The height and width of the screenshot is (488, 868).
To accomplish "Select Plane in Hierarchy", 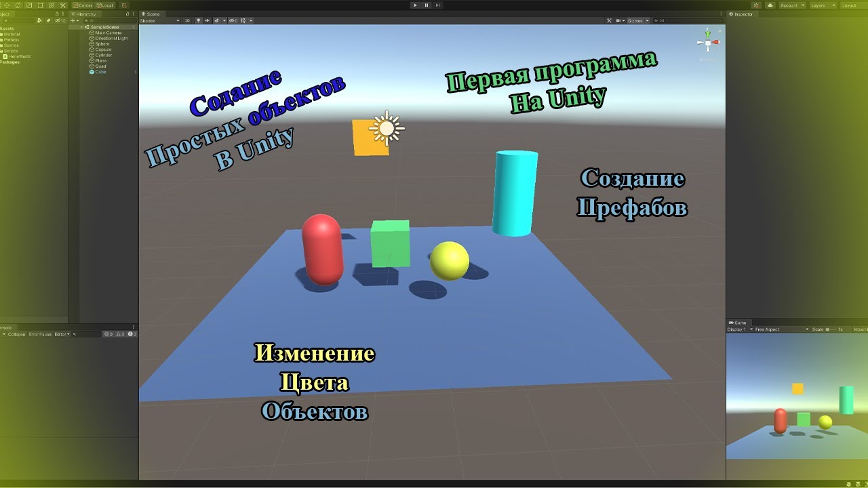I will click(97, 61).
